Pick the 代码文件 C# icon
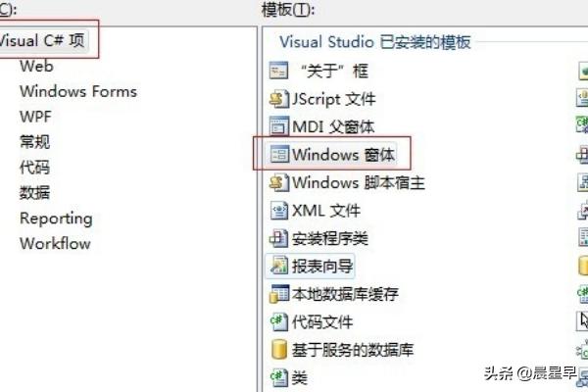Viewport: 588px width, 392px height. (279, 321)
